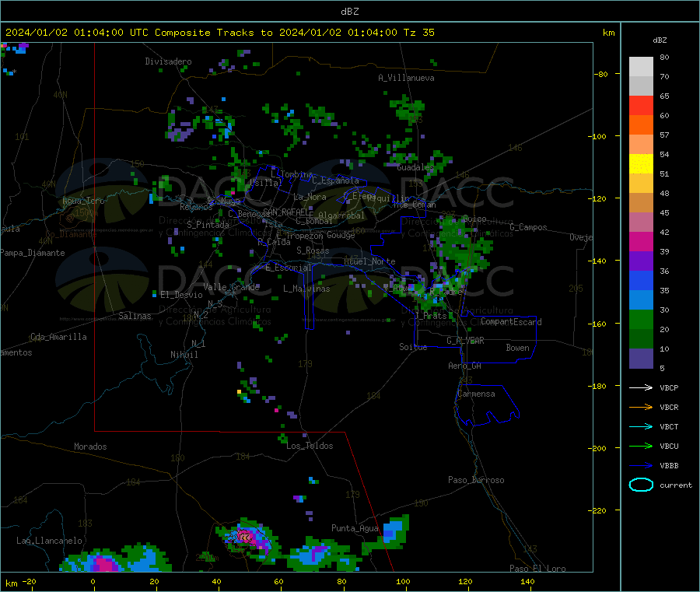Click the Soitue map label
The image size is (700, 592).
click(x=413, y=347)
